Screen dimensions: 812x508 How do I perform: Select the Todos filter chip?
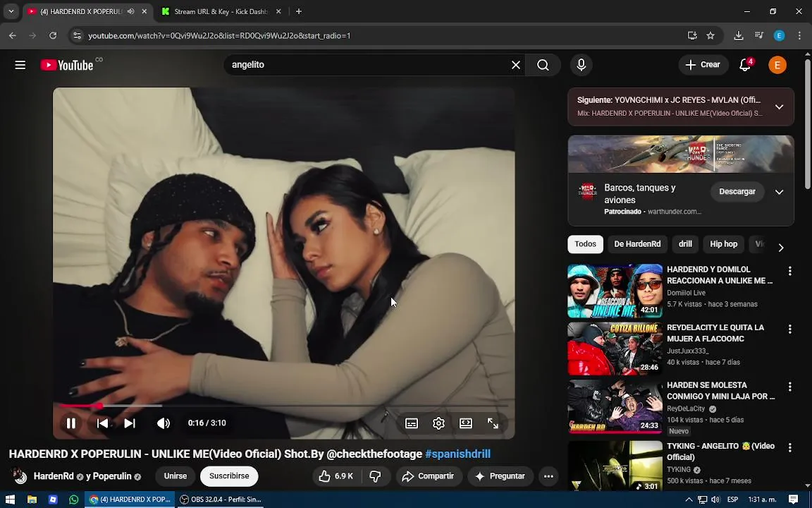coord(585,244)
